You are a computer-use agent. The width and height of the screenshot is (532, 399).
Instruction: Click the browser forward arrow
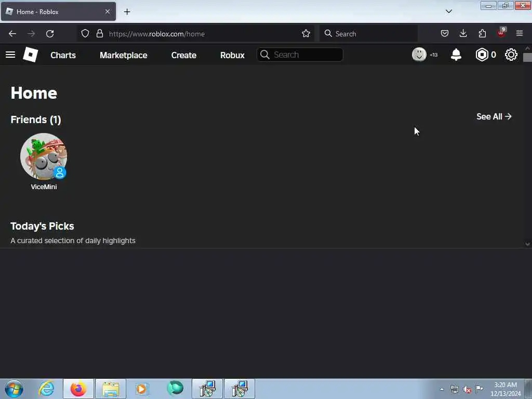(31, 34)
